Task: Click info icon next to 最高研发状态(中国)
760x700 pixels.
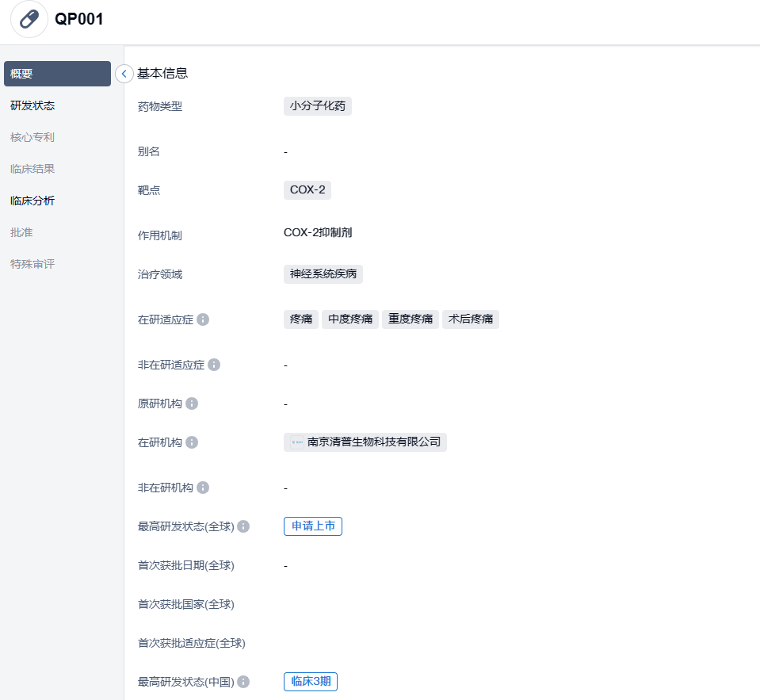Action: (x=243, y=682)
